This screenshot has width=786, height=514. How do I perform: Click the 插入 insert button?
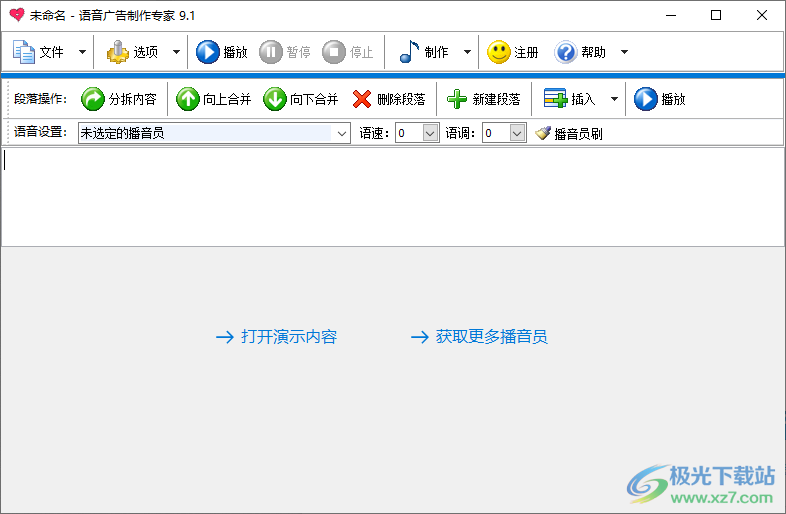pyautogui.click(x=570, y=99)
